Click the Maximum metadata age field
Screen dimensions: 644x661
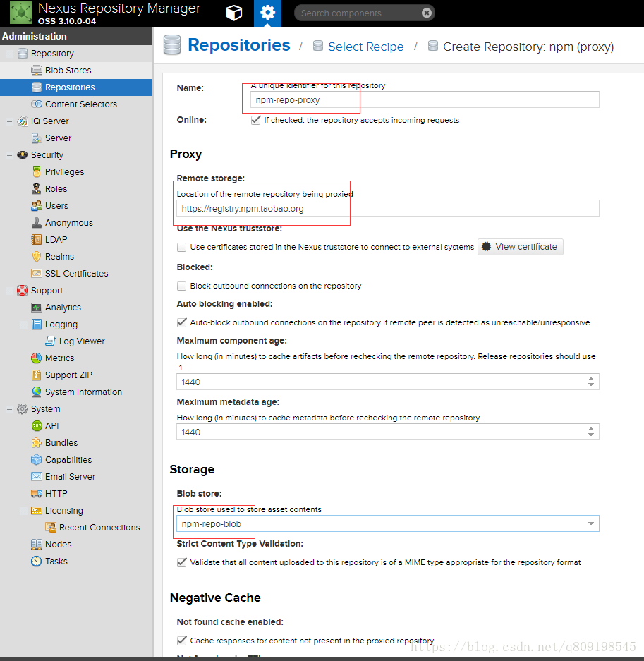tap(388, 432)
